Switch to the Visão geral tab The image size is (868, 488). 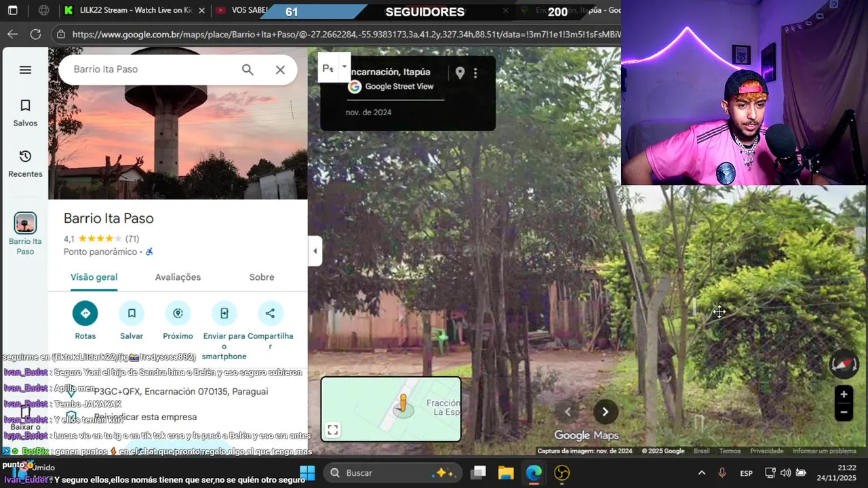(x=94, y=277)
